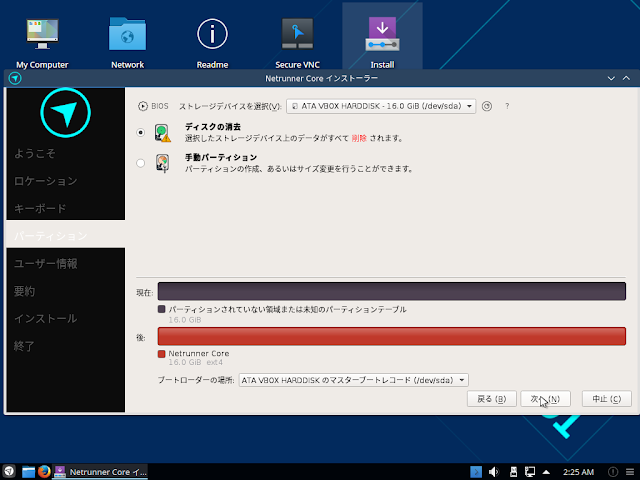Click the Netrunner Core taskbar window entry
640x480 pixels.
tap(100, 472)
